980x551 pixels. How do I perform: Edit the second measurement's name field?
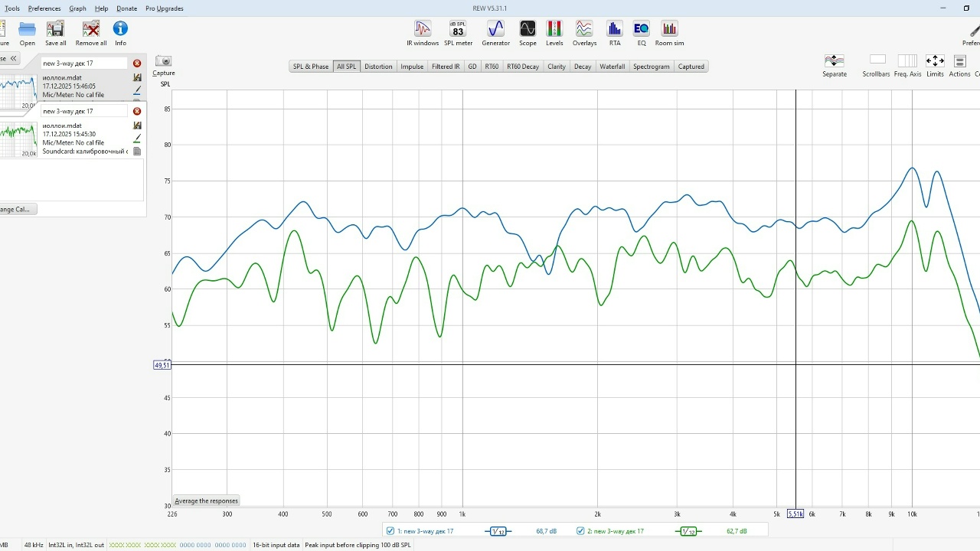[84, 112]
